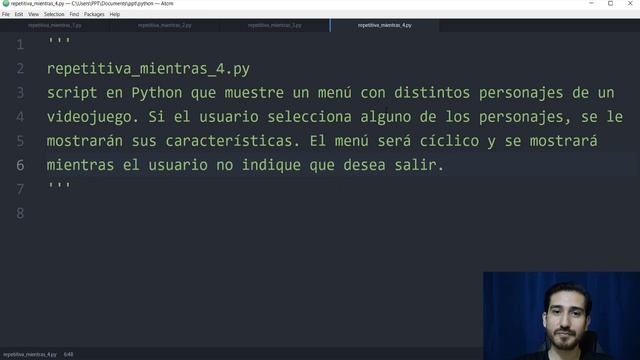Click line number 2 in gutter
The height and width of the screenshot is (360, 640).
tap(20, 69)
